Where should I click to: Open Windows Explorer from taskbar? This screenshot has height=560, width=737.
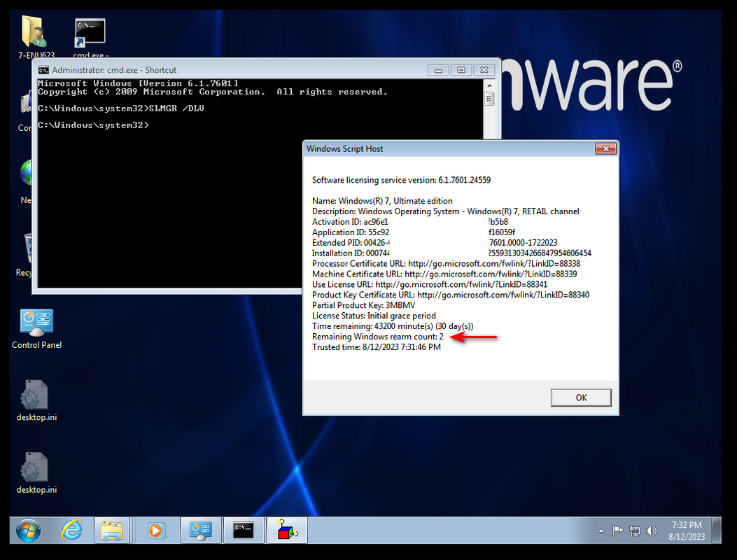111,531
